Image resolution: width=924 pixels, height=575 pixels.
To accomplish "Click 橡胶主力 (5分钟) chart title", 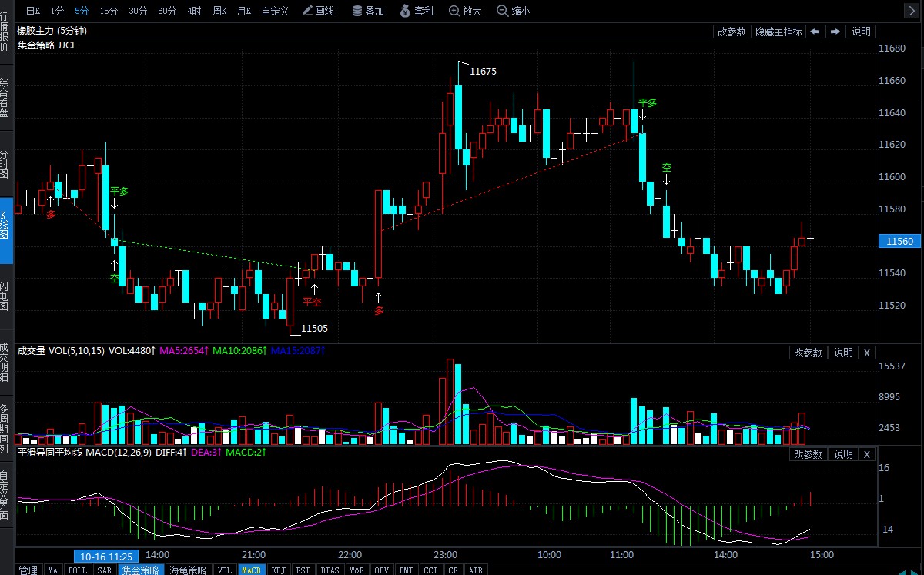I will 52,31.
